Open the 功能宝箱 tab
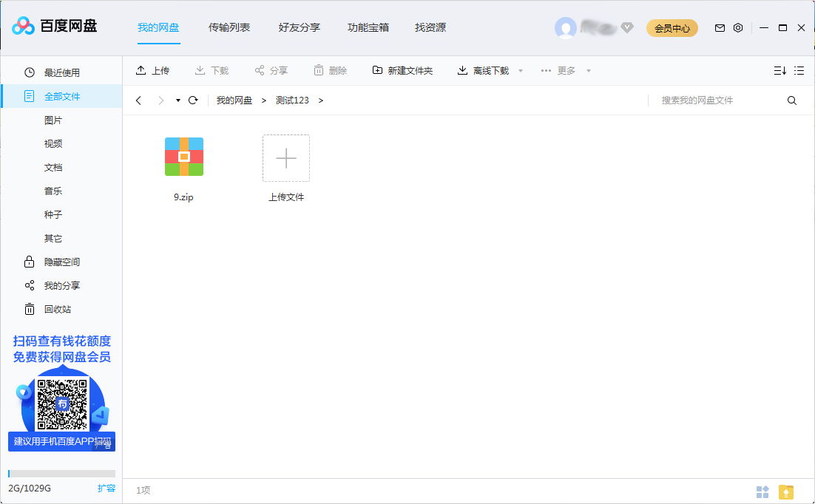The width and height of the screenshot is (815, 504). tap(369, 27)
